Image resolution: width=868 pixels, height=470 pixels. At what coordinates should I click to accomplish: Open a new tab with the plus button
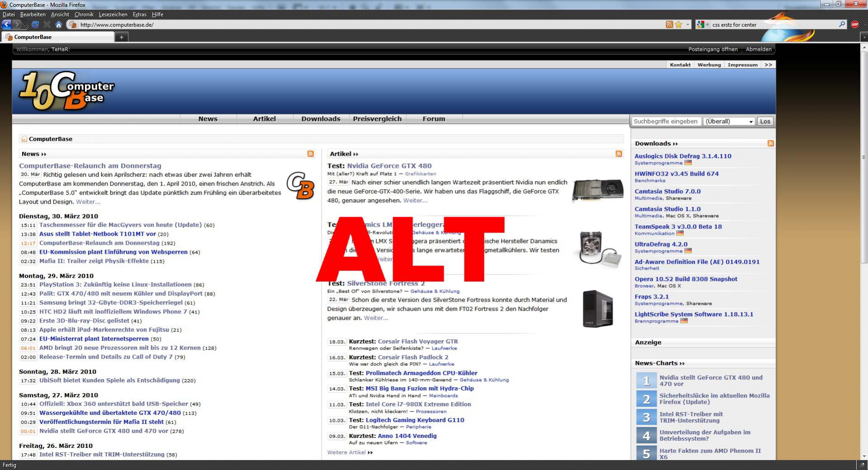[x=121, y=37]
